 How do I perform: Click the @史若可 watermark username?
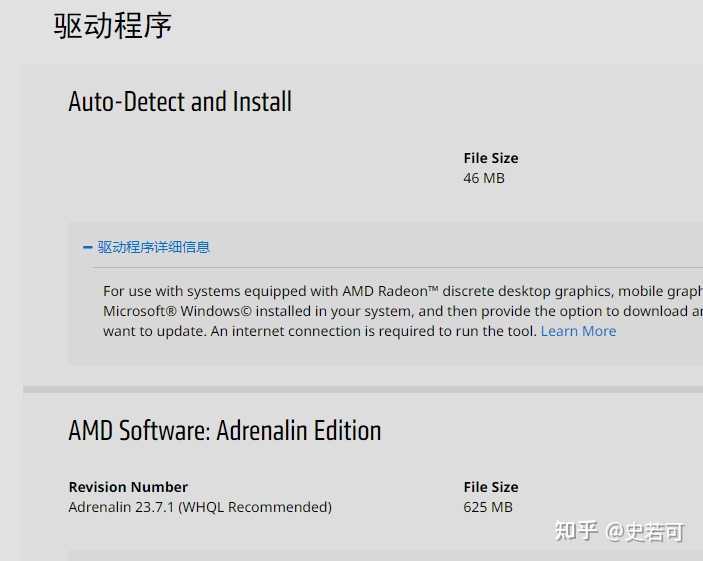tap(645, 532)
